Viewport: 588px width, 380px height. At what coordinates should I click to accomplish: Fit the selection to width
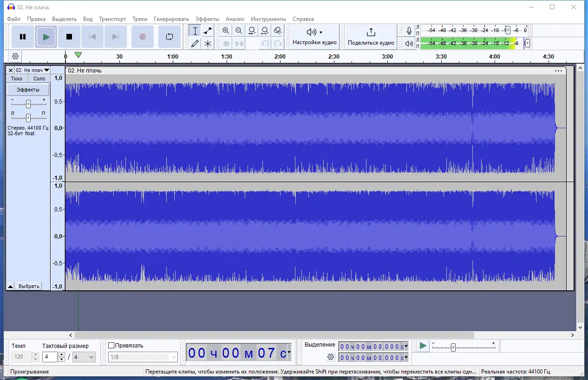pos(251,30)
